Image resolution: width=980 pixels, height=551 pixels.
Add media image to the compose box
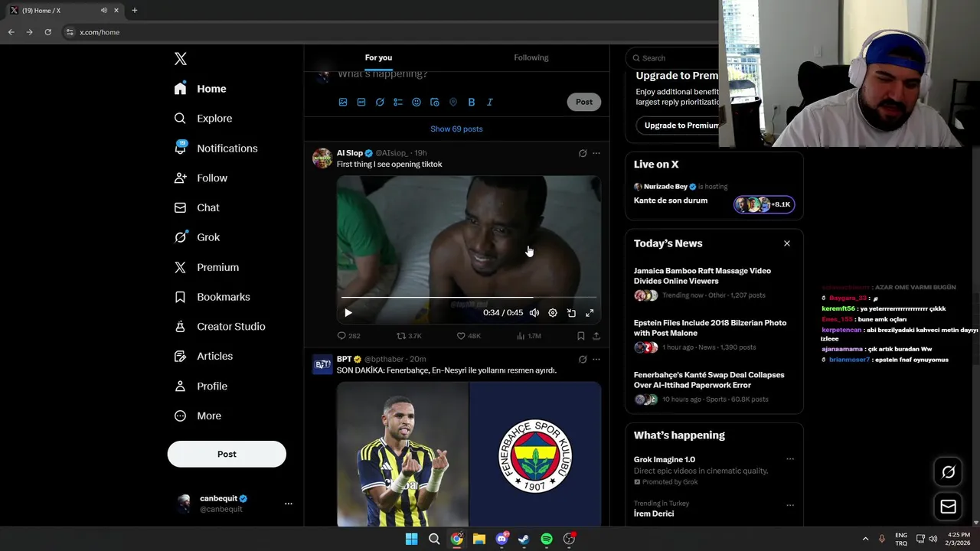[x=343, y=102]
